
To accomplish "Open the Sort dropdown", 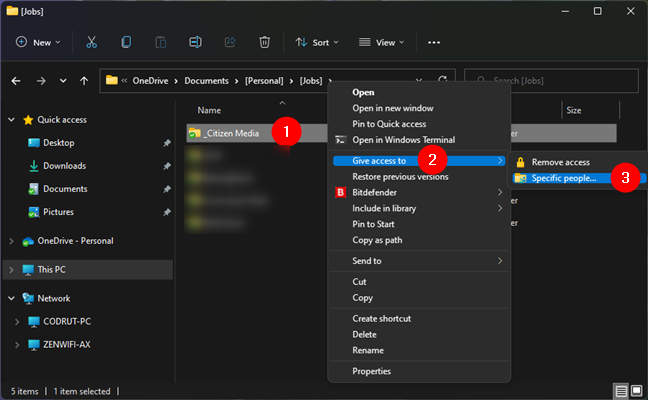I will tap(317, 42).
